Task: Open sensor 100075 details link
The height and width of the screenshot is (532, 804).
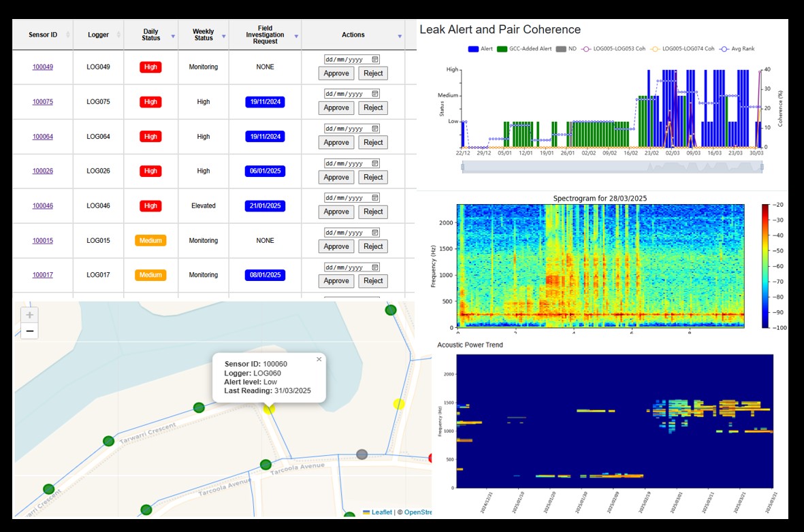Action: pos(43,102)
